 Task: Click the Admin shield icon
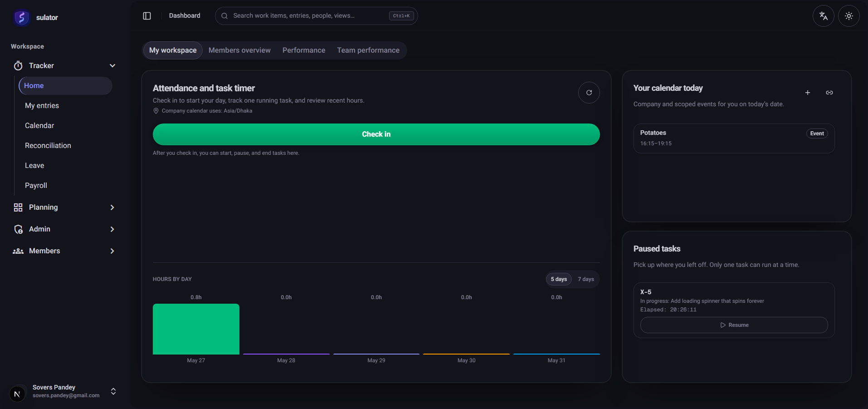[x=18, y=229]
